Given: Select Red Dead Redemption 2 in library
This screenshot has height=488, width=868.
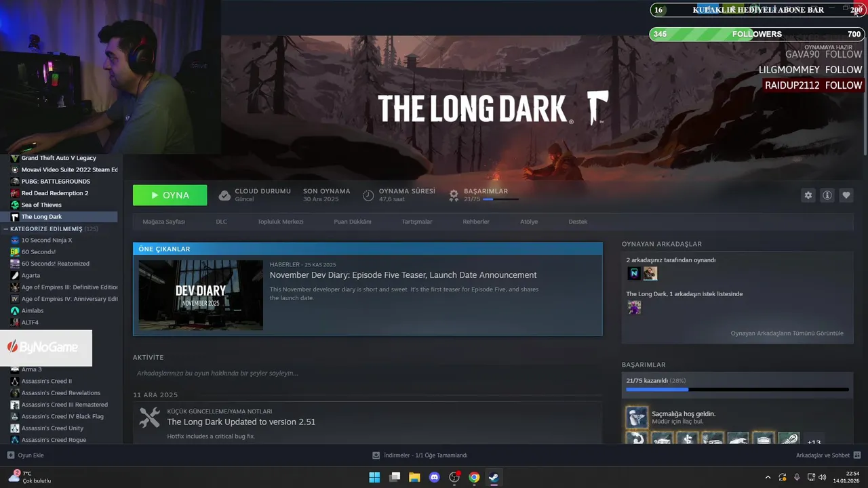Looking at the screenshot, I should (x=55, y=193).
